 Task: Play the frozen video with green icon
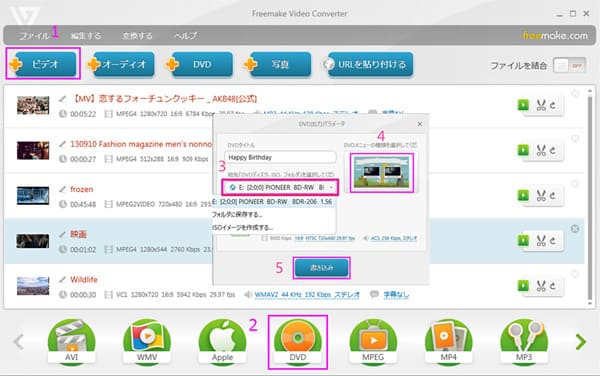523,195
